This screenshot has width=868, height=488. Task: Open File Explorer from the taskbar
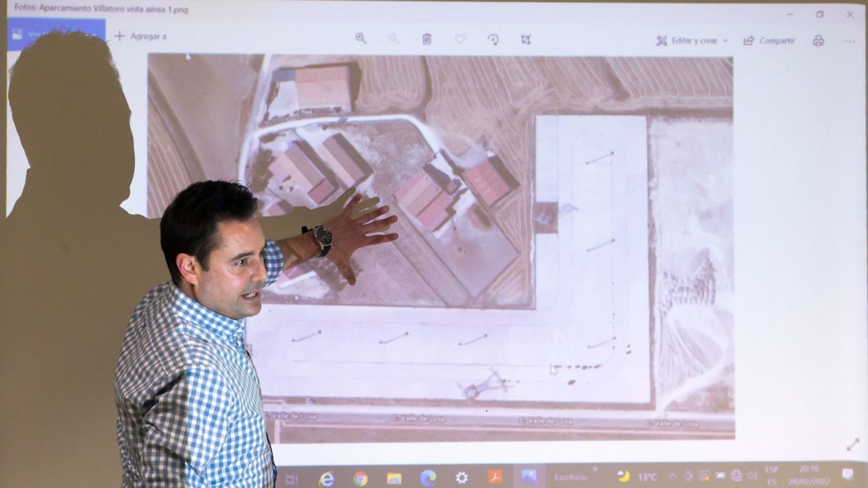click(x=393, y=479)
